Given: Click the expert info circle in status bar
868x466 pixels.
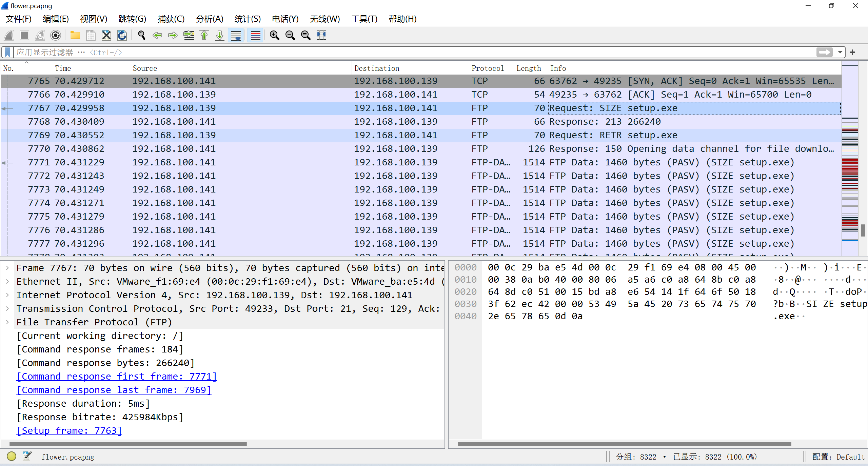Looking at the screenshot, I should tap(12, 457).
